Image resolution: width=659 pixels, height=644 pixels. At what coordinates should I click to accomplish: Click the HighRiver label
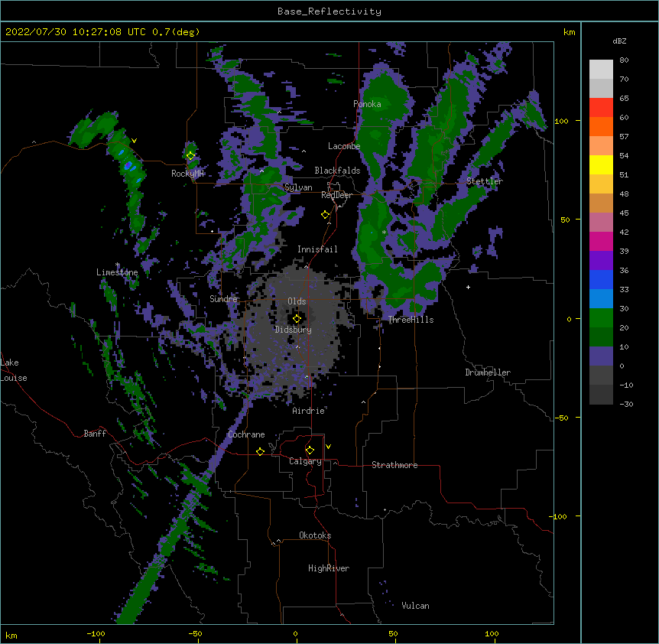pyautogui.click(x=329, y=568)
